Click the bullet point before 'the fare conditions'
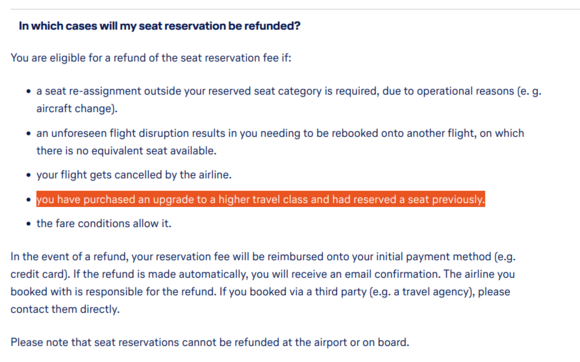 (28, 224)
